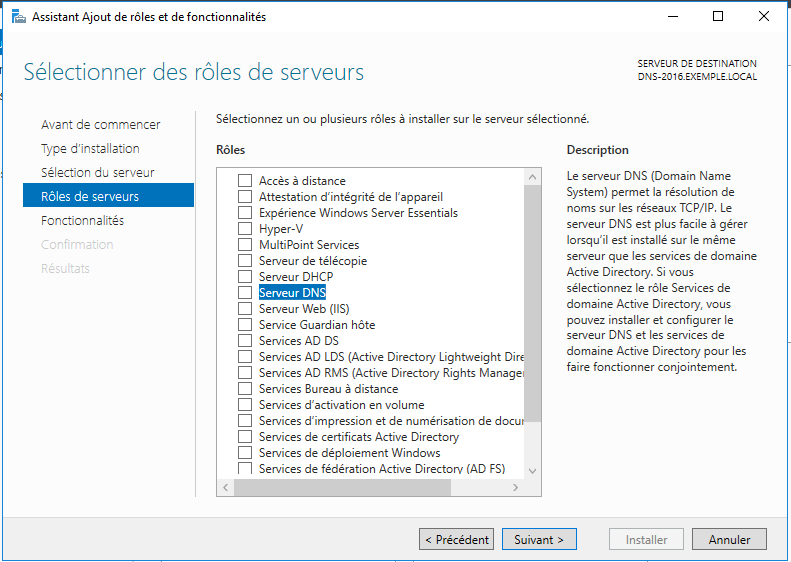Select the highlighted Serveur DNS label
This screenshot has height=562, width=791.
tap(292, 293)
